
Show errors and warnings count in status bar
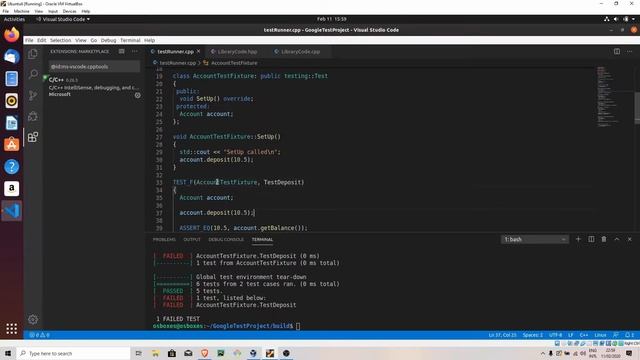[x=39, y=335]
